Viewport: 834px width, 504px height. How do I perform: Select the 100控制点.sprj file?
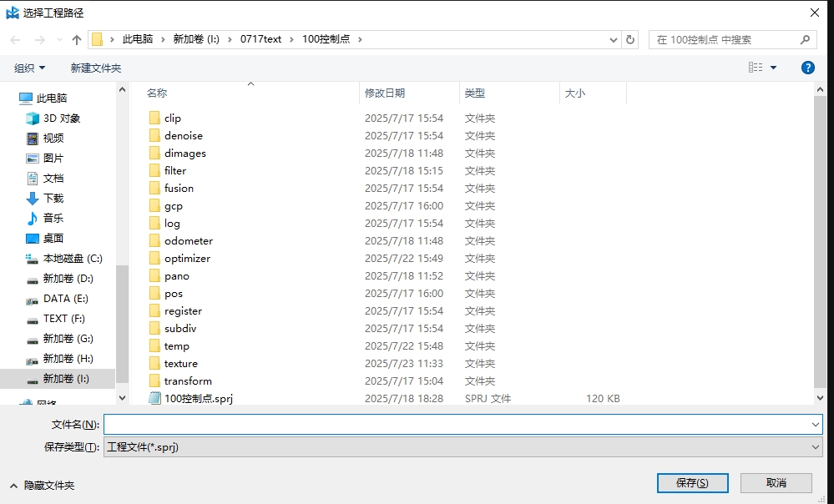[198, 399]
